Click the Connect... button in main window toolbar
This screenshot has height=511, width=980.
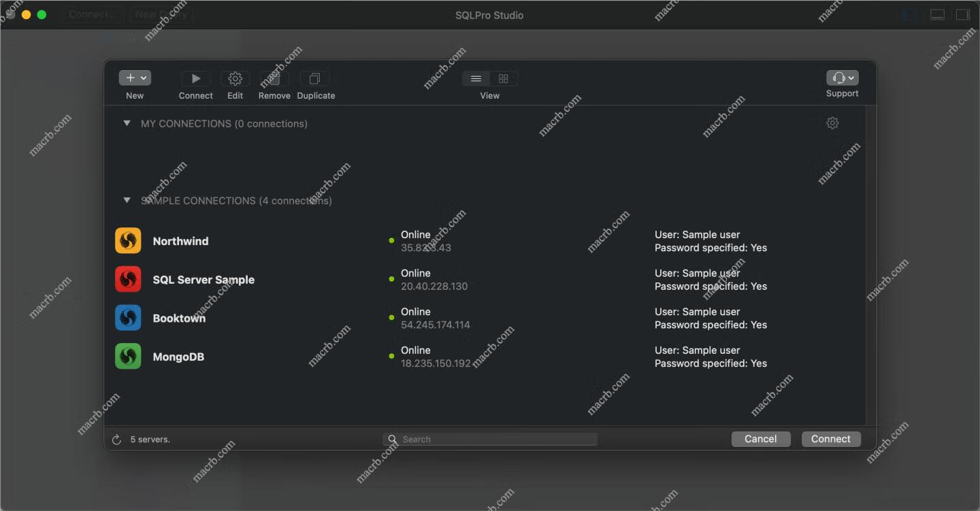[x=93, y=14]
